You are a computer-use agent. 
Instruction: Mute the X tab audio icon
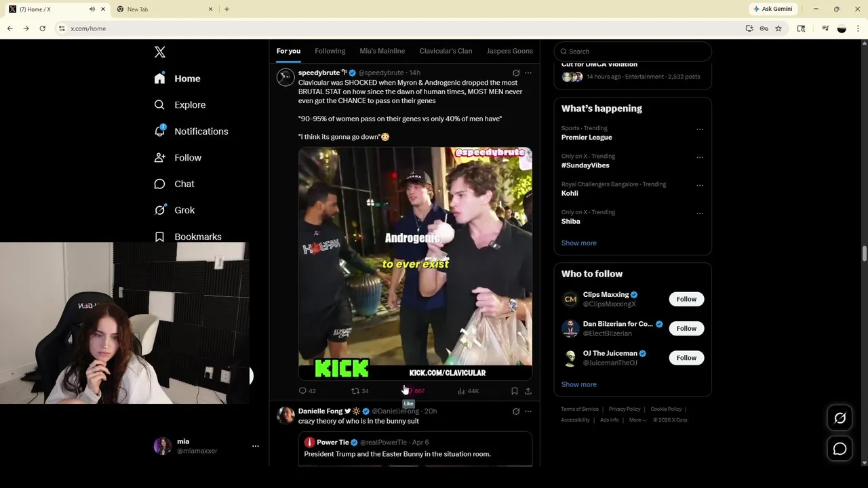pos(92,9)
